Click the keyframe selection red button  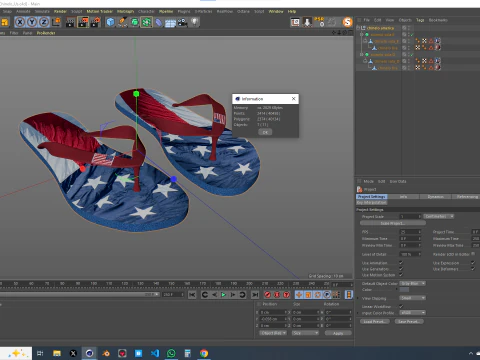point(286,295)
